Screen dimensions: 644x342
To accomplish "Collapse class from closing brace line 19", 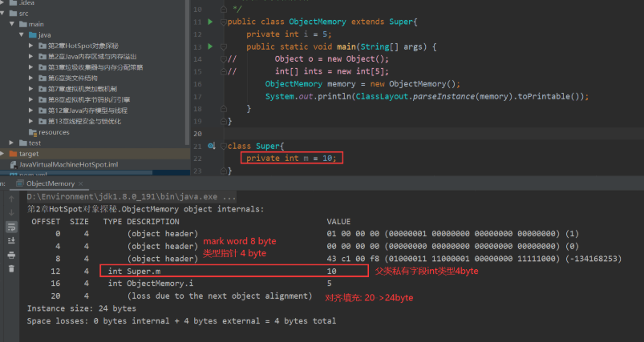I will coord(224,121).
